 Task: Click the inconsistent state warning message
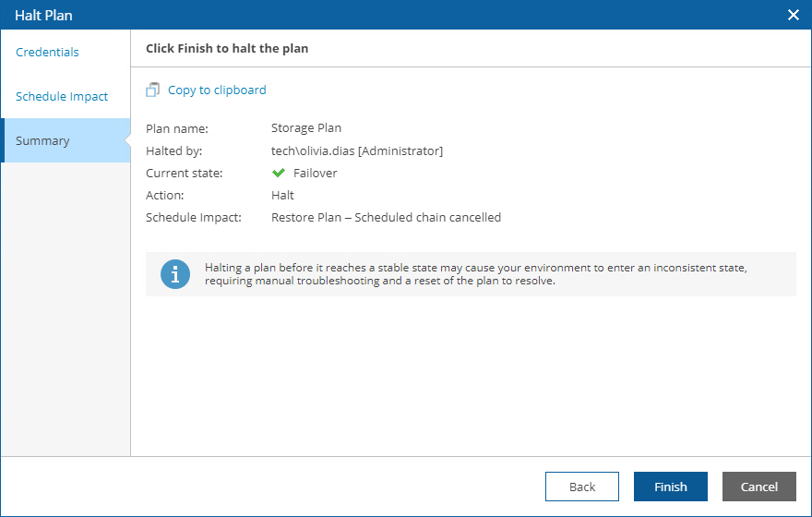pos(475,274)
